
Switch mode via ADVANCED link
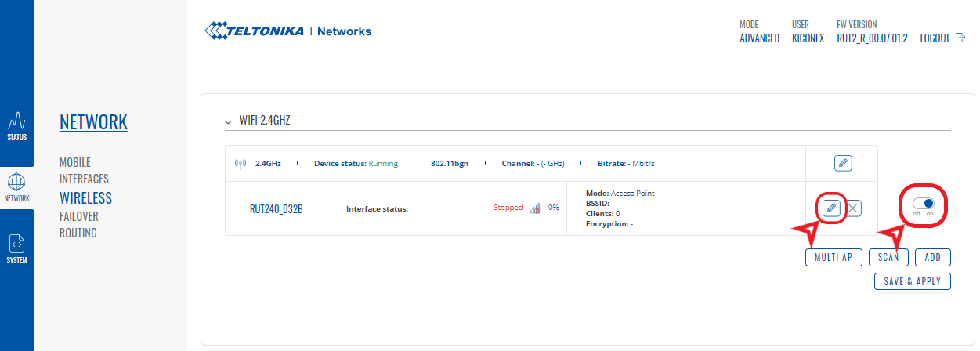tap(759, 38)
